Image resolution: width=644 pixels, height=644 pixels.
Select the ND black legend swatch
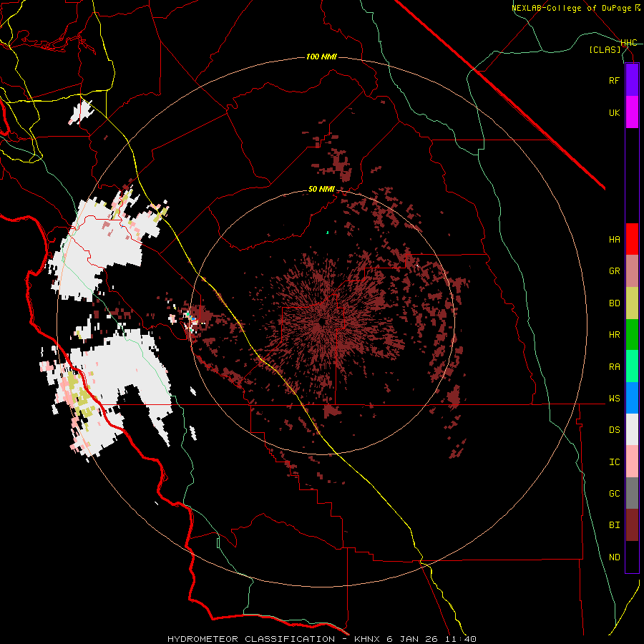[632, 557]
